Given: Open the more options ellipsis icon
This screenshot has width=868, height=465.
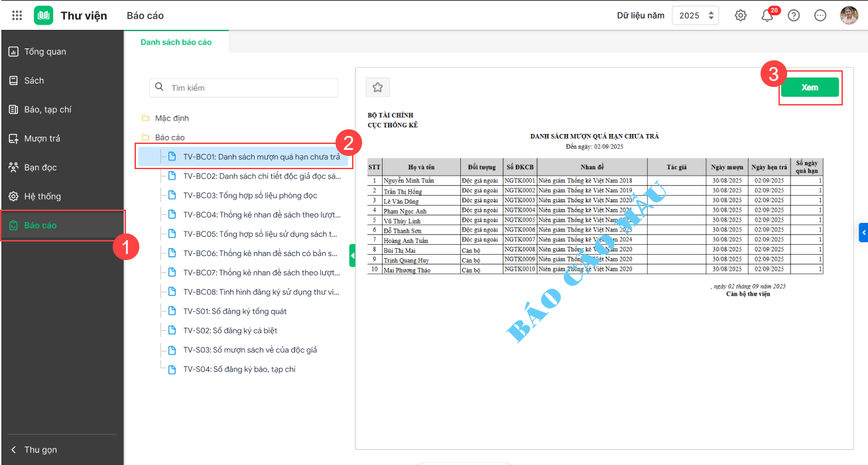Looking at the screenshot, I should pos(820,15).
